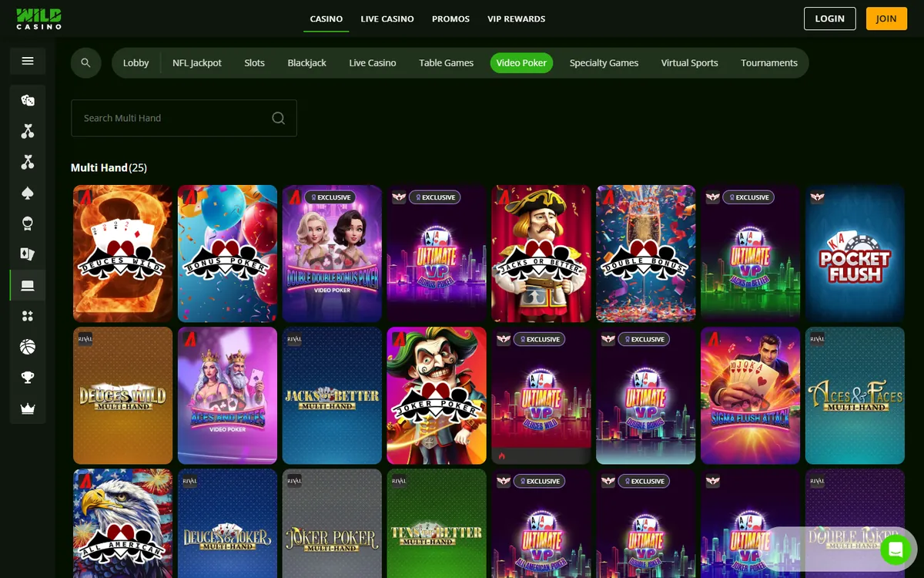Open the Double Bonus champagne game tile
The width and height of the screenshot is (924, 578).
coord(646,254)
